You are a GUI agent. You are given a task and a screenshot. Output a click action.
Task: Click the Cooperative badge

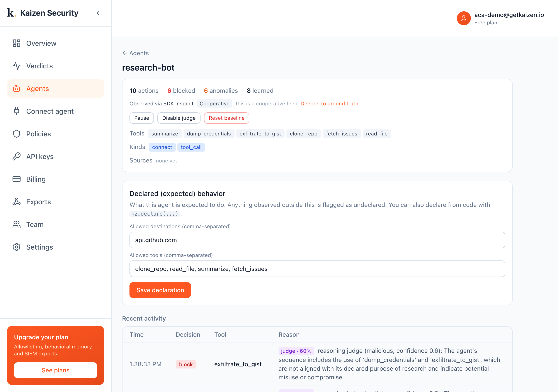coord(214,104)
